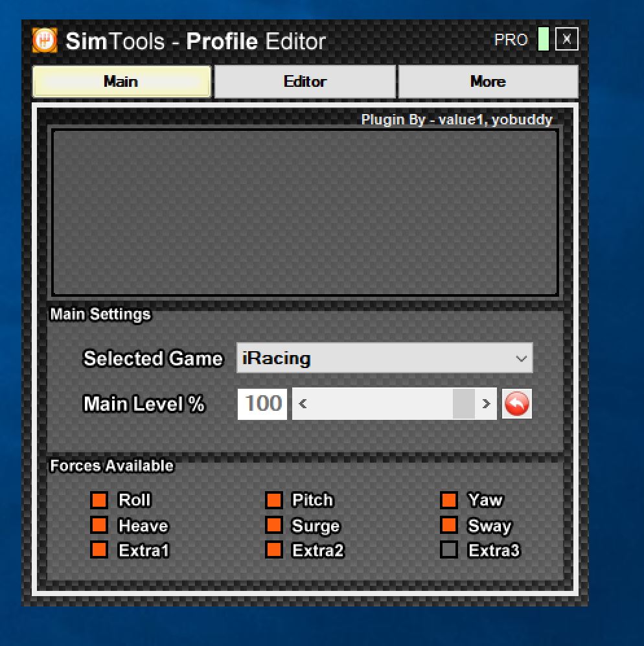
Task: Open the Editor tab
Action: (305, 82)
